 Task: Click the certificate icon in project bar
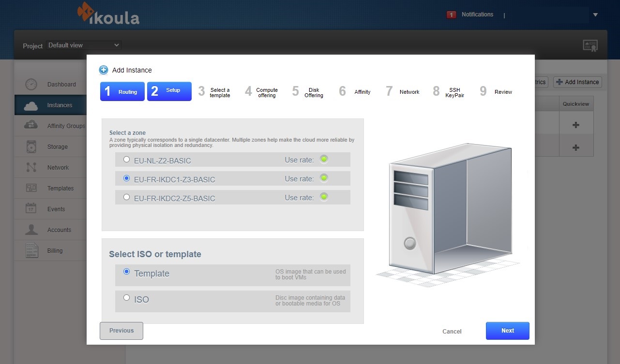point(590,46)
